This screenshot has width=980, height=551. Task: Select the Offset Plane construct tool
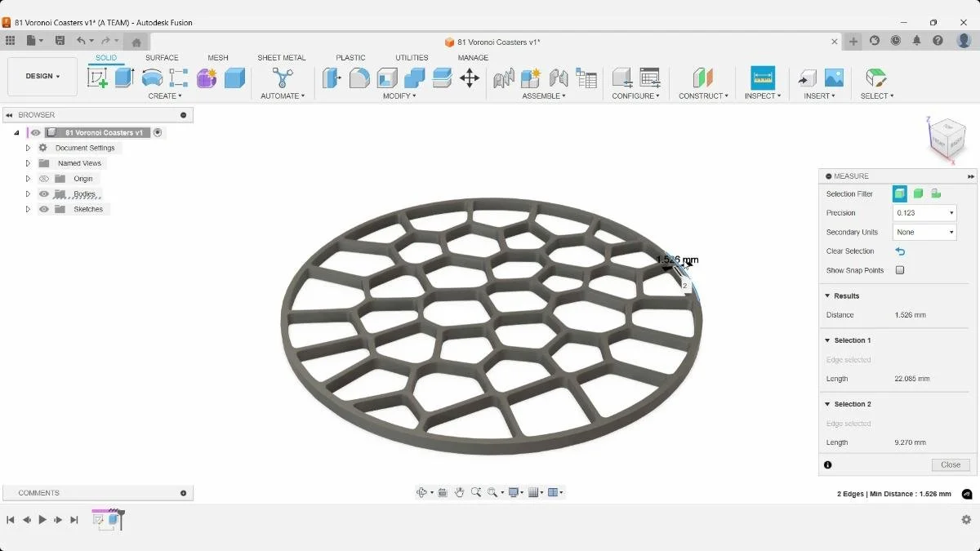click(702, 78)
